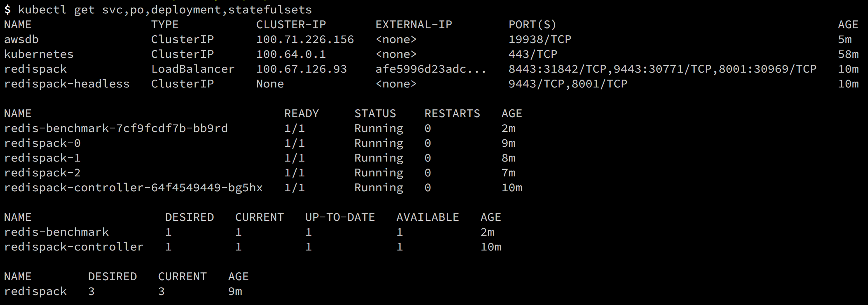
Task: Click external IP afe5996d23adc...
Action: tap(430, 69)
